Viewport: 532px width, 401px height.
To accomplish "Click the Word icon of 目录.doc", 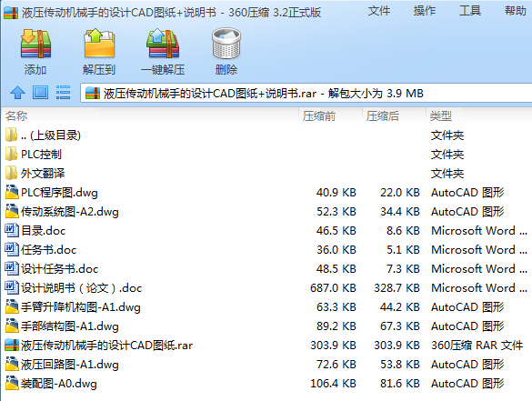I will tap(12, 230).
